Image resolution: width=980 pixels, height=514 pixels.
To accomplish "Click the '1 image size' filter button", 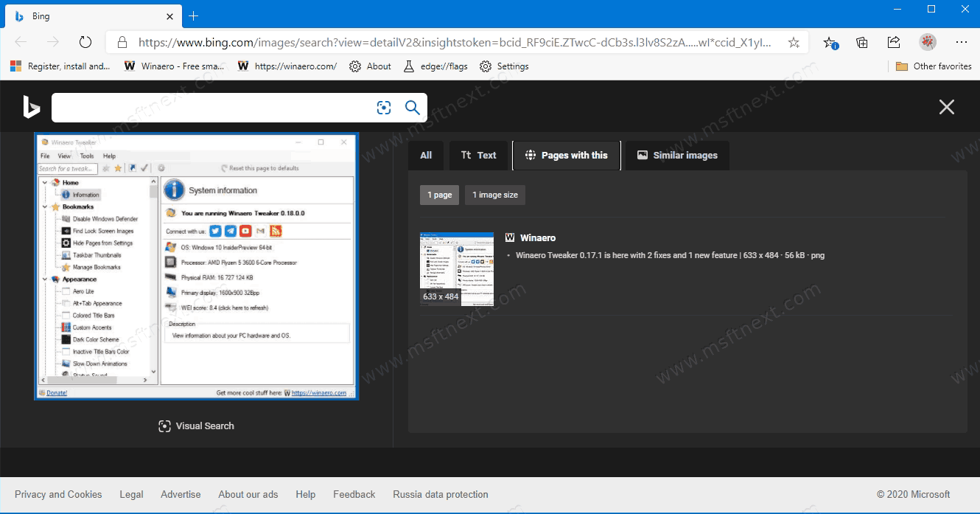I will [495, 195].
